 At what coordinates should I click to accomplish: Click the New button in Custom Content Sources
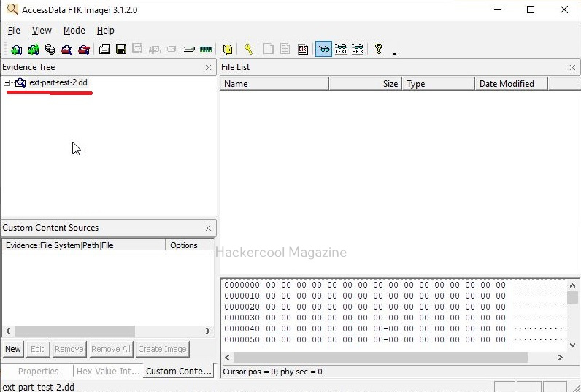point(13,349)
